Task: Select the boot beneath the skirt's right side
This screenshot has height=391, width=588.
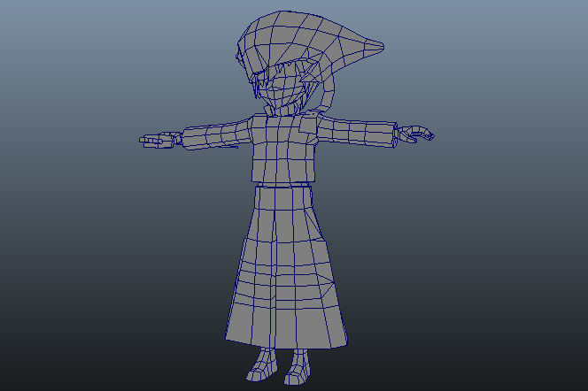Action: click(x=297, y=367)
